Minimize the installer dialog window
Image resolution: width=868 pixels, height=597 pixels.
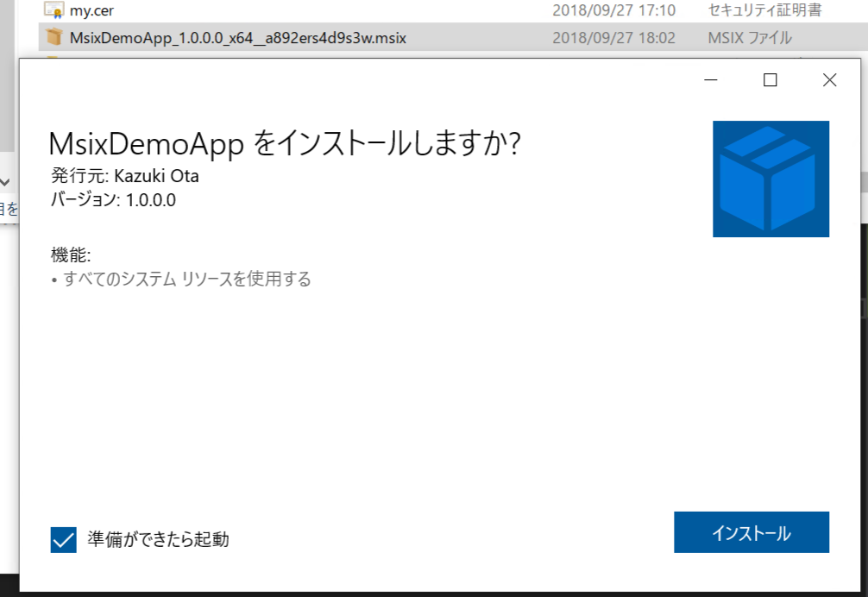(711, 80)
